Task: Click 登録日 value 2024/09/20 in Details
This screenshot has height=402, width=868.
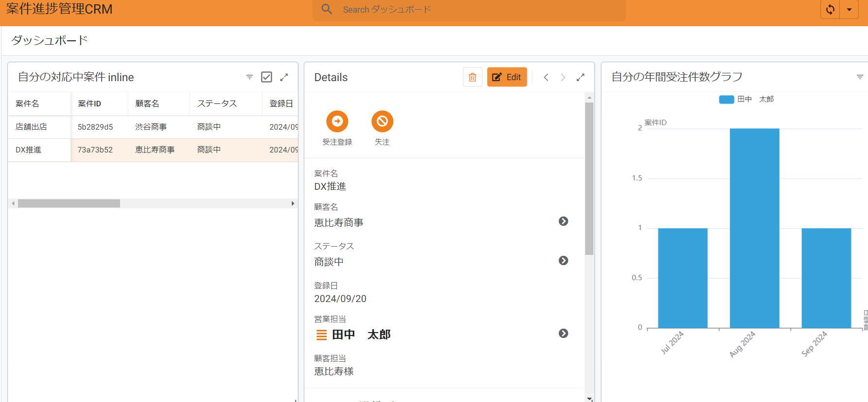Action: click(340, 299)
